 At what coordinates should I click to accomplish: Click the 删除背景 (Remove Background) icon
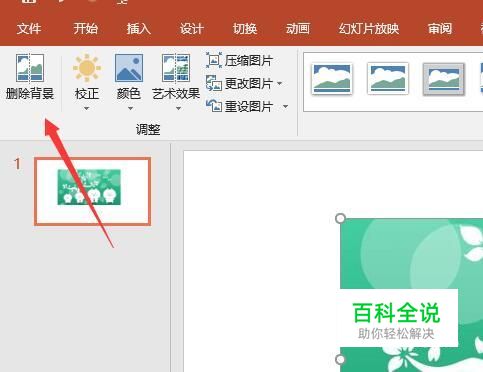[30, 68]
